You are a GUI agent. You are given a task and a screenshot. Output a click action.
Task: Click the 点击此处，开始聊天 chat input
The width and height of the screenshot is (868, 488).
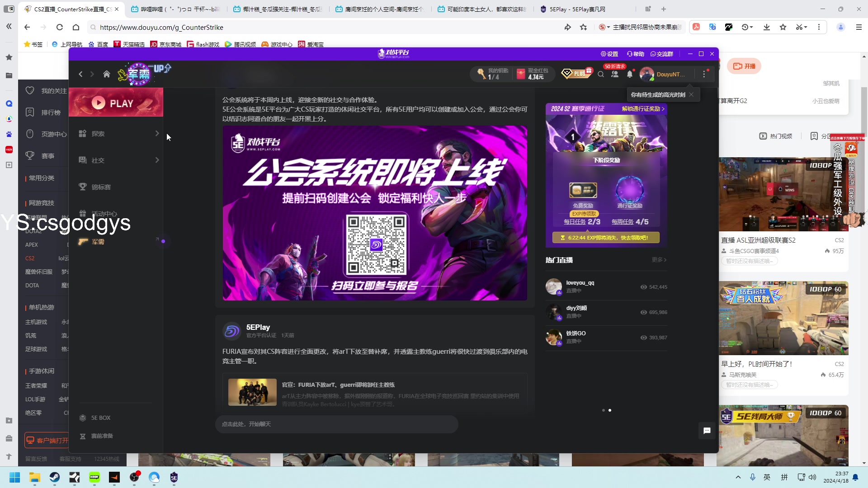[x=337, y=424]
